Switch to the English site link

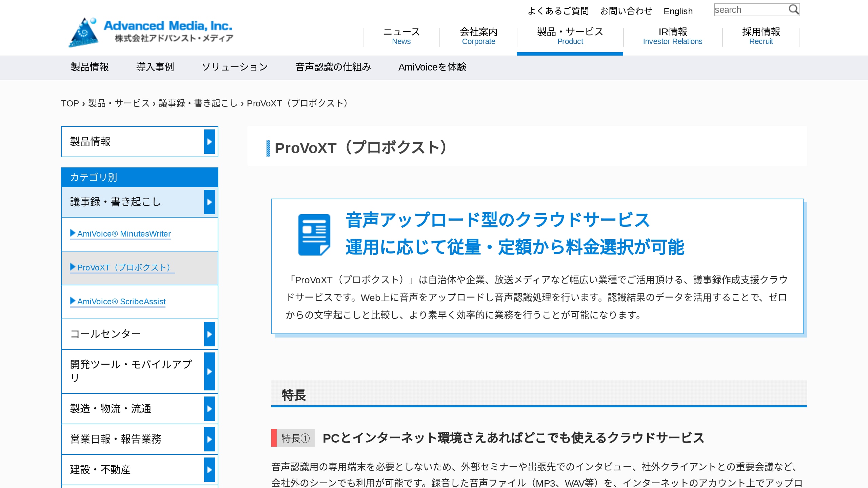(x=678, y=11)
